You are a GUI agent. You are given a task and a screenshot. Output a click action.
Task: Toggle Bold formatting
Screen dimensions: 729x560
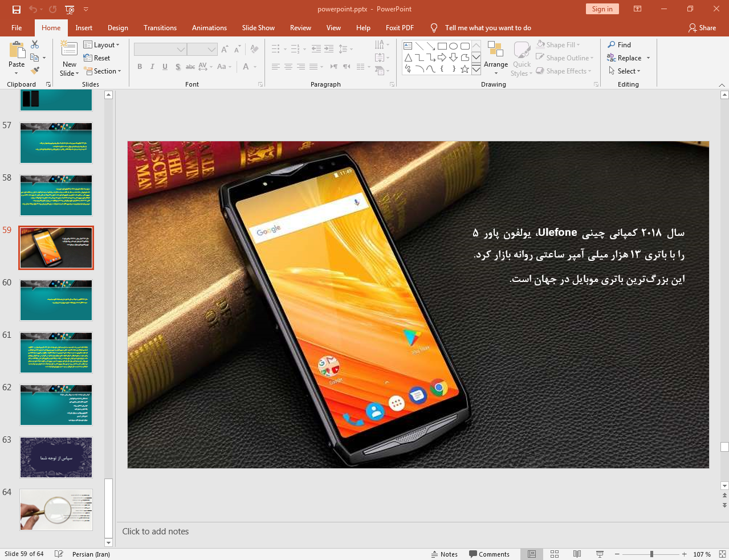coord(140,67)
